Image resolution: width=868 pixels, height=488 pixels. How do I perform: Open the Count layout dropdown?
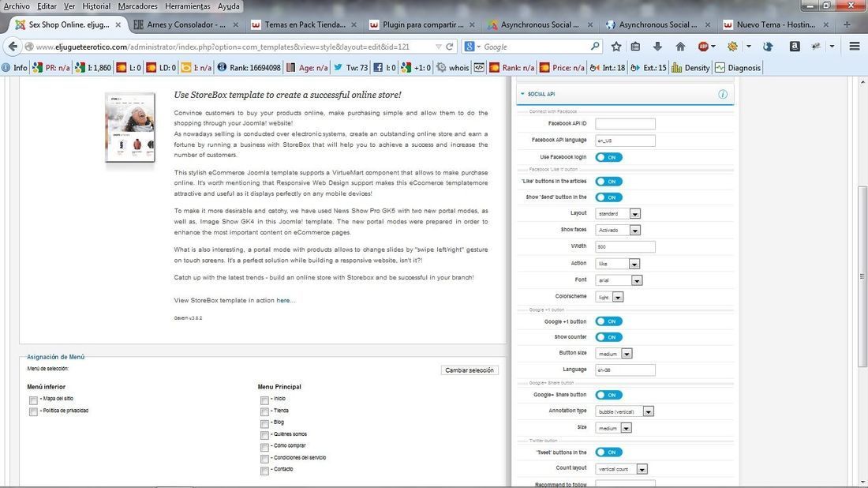pos(621,469)
